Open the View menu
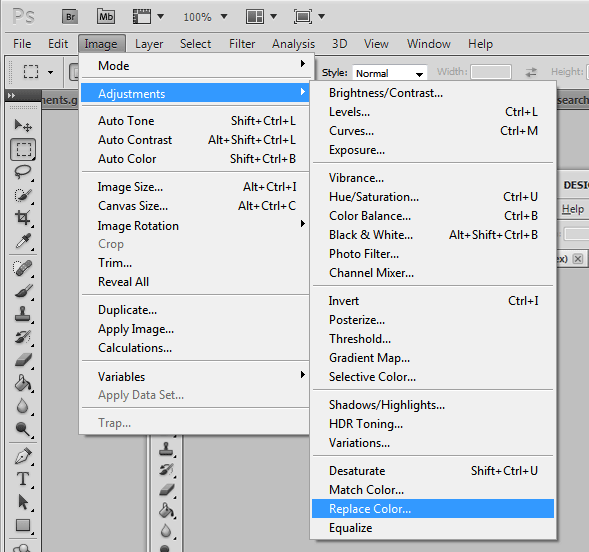589x552 pixels. (376, 44)
